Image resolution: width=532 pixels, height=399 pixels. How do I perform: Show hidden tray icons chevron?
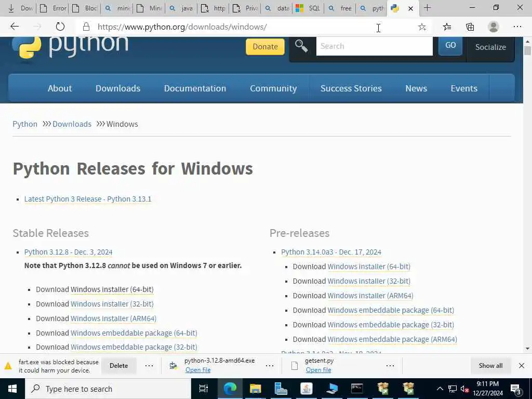click(x=440, y=389)
